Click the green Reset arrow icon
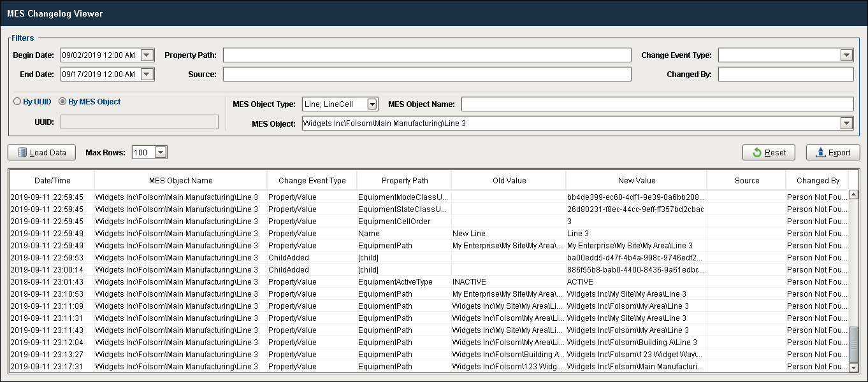This screenshot has height=382, width=868. 757,153
